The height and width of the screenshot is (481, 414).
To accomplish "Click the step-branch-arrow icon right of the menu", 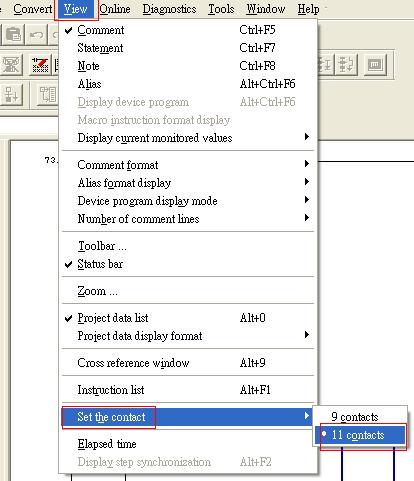I will (x=346, y=64).
